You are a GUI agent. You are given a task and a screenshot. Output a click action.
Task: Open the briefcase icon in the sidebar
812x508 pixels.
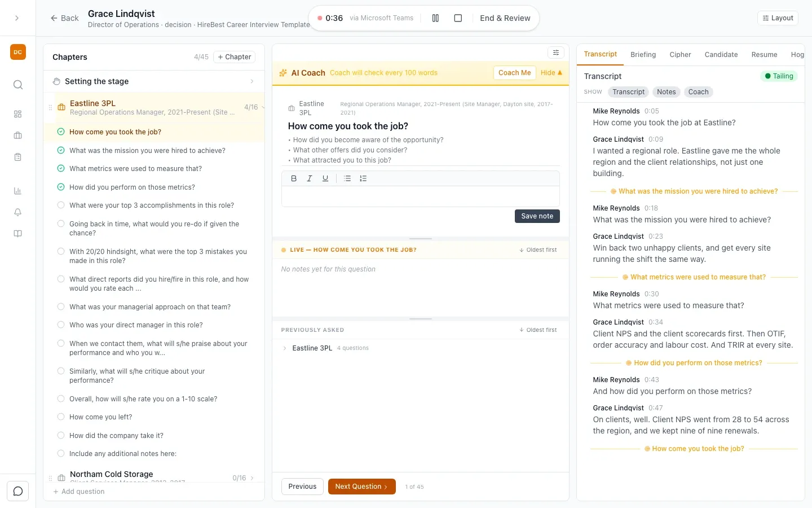[18, 135]
